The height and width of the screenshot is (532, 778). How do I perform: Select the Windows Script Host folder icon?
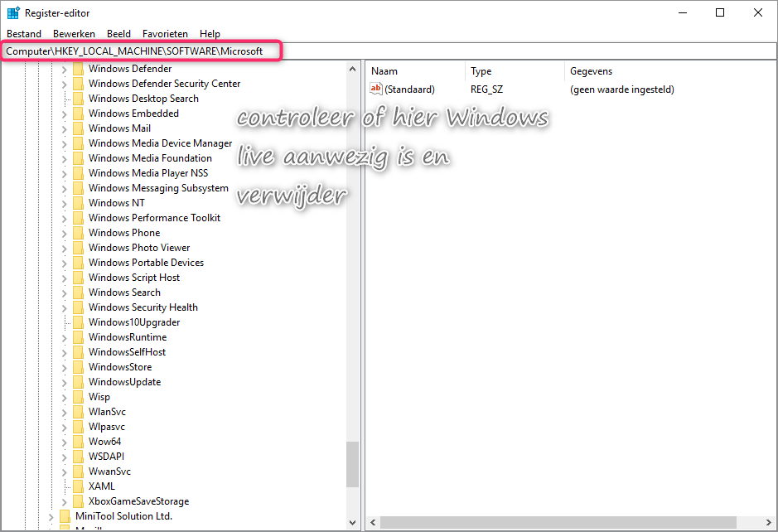pos(78,277)
